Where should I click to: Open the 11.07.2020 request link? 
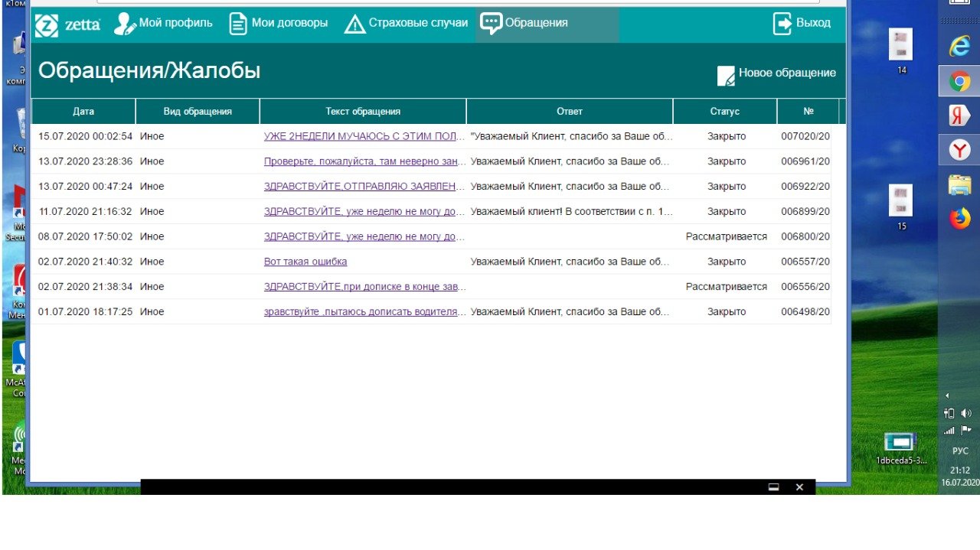click(364, 211)
